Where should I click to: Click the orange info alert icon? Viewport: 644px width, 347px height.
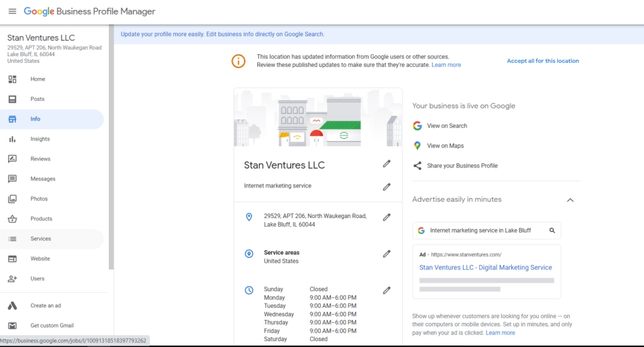[x=238, y=61]
